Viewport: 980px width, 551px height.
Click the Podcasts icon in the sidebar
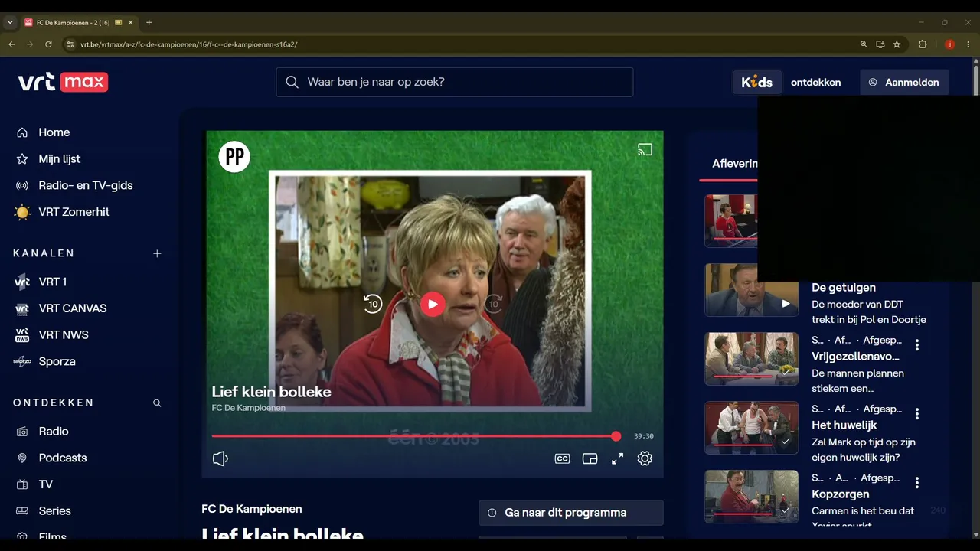(22, 458)
